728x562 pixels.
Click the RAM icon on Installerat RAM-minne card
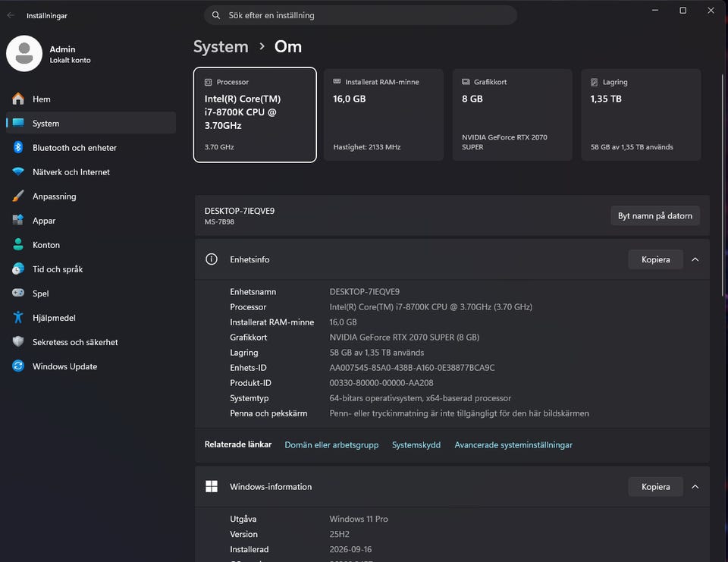pyautogui.click(x=337, y=82)
